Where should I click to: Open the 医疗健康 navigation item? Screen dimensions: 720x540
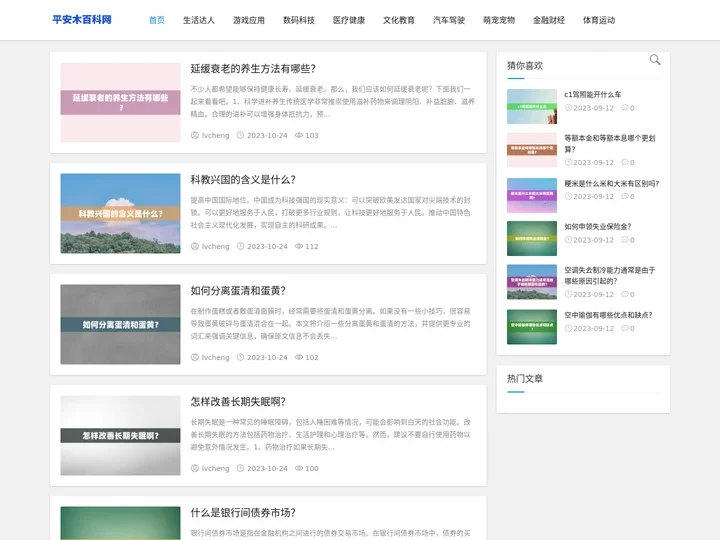349,20
